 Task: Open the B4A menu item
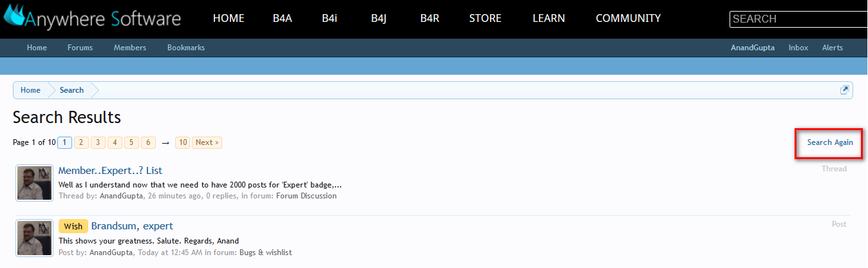pos(283,19)
